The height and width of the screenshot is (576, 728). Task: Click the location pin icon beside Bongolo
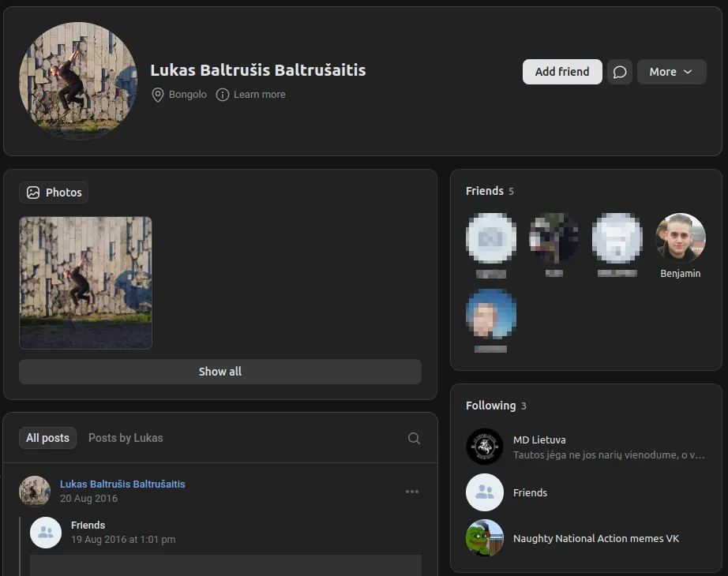click(158, 95)
